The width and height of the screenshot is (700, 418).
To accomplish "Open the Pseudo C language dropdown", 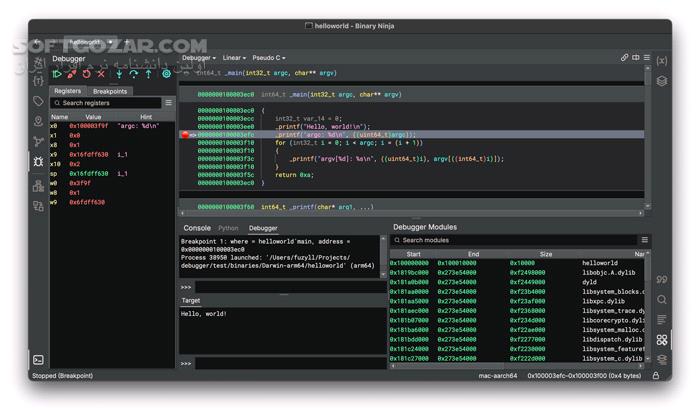I will (269, 58).
